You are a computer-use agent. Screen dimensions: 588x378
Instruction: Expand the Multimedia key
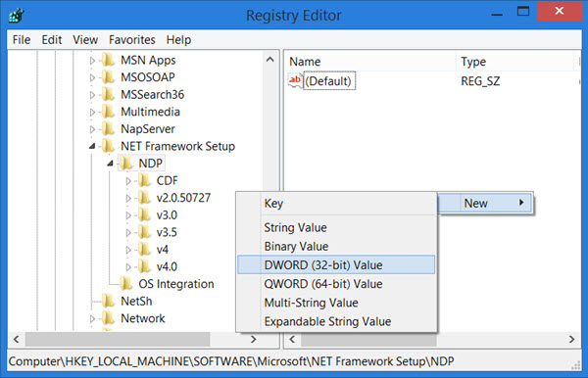click(x=92, y=112)
